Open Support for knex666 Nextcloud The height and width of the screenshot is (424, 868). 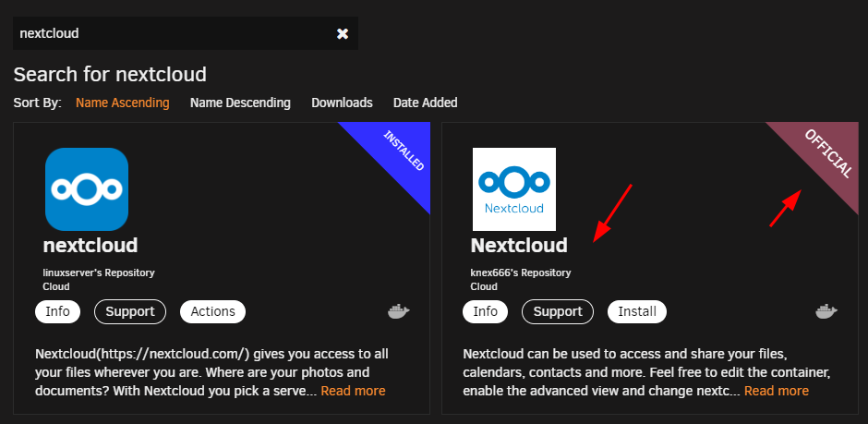coord(558,311)
